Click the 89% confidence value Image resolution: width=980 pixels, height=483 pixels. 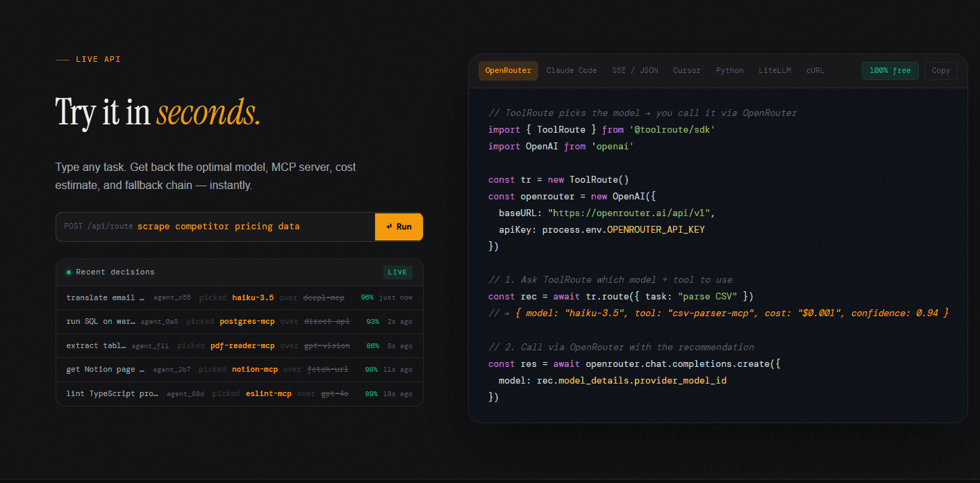372,394
